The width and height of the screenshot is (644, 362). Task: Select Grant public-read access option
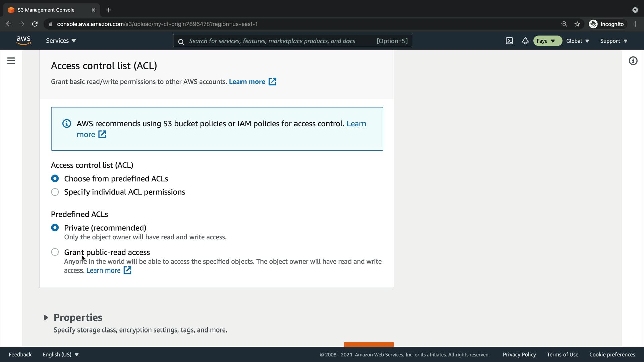pos(55,252)
